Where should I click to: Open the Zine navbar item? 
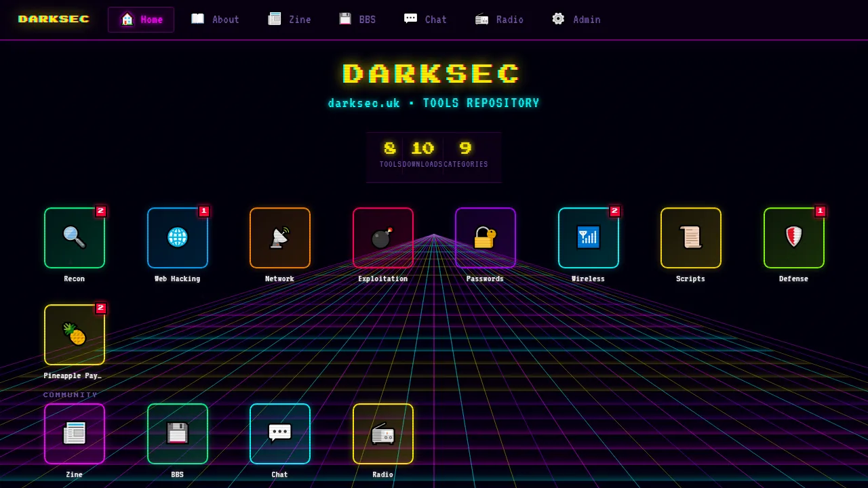point(290,19)
